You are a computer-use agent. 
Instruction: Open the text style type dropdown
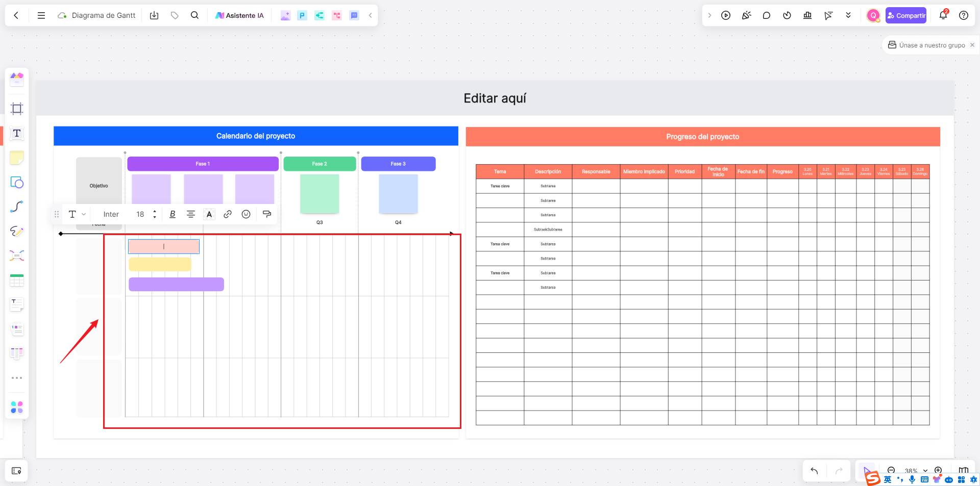click(x=77, y=214)
